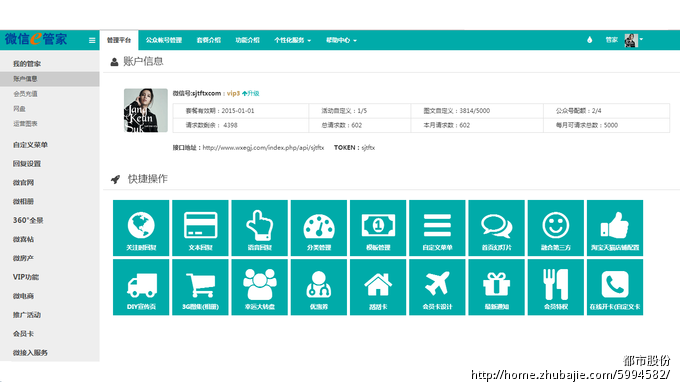Open the pointing-hand tile 语音回复
The image size is (680, 382).
(x=259, y=228)
